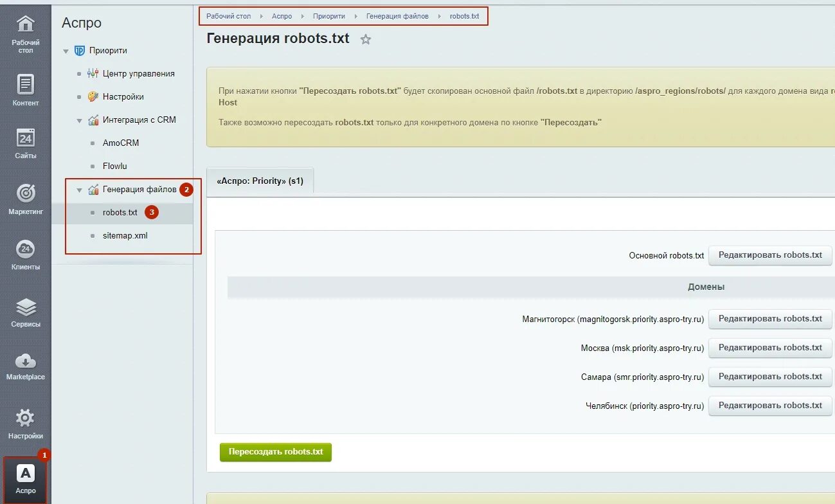The image size is (835, 504).
Task: Toggle the favorite star next to the page title
Action: pos(365,39)
